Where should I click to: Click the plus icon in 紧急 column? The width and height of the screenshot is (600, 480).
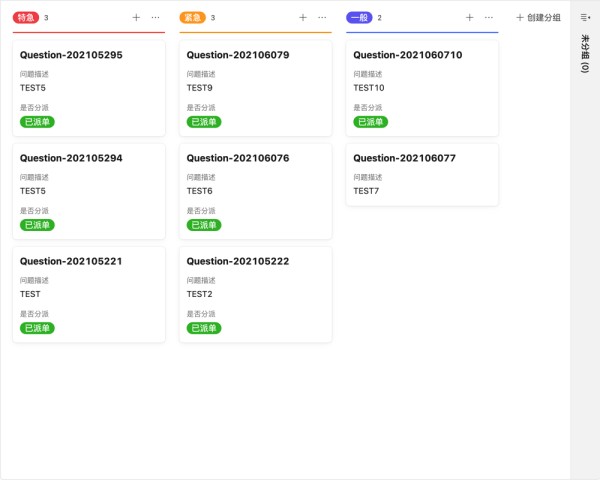point(303,17)
